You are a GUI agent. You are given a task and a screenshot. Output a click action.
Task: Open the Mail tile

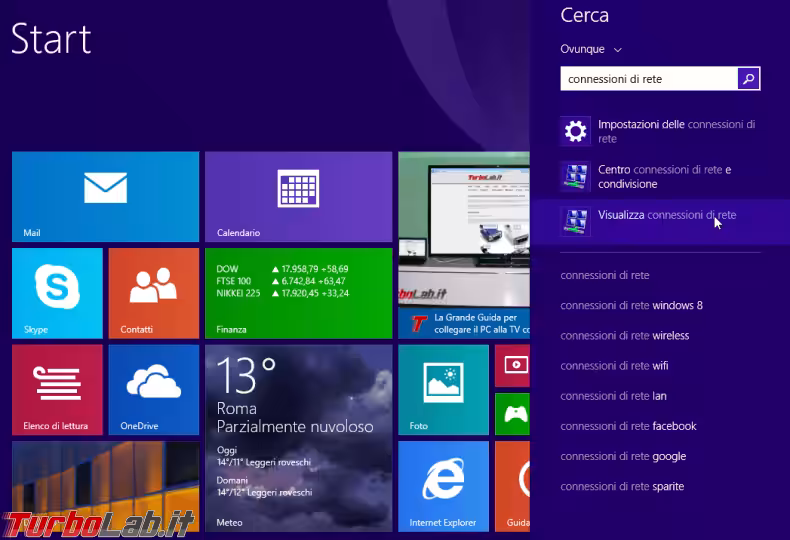[x=105, y=196]
